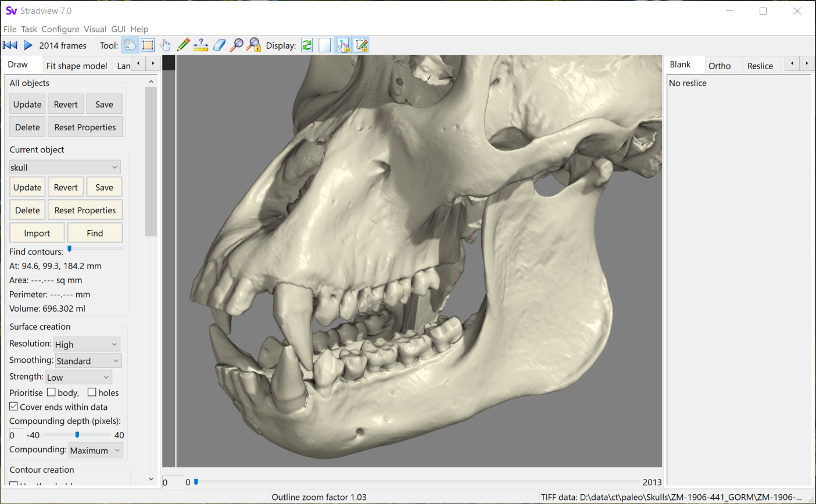Uncheck Cover ends within data
Screen dimensions: 816x504
point(14,406)
